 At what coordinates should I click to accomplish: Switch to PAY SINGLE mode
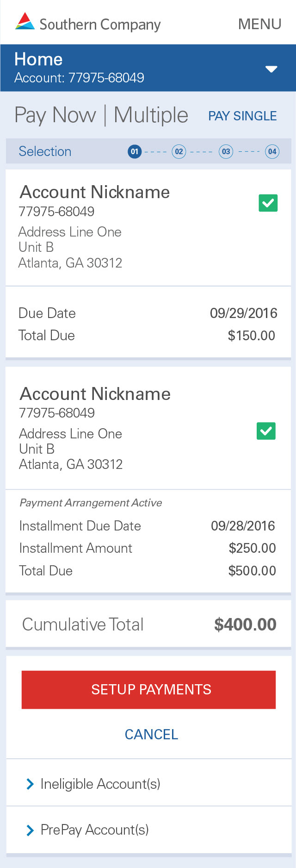242,116
